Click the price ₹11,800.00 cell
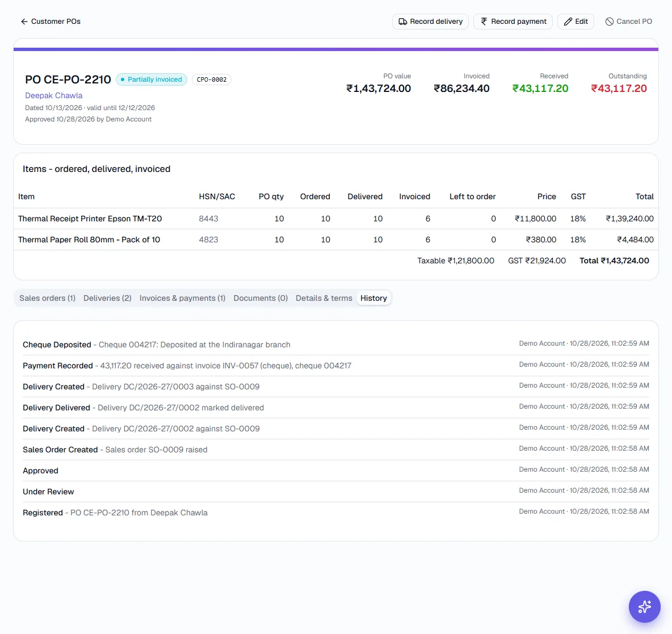 click(535, 219)
